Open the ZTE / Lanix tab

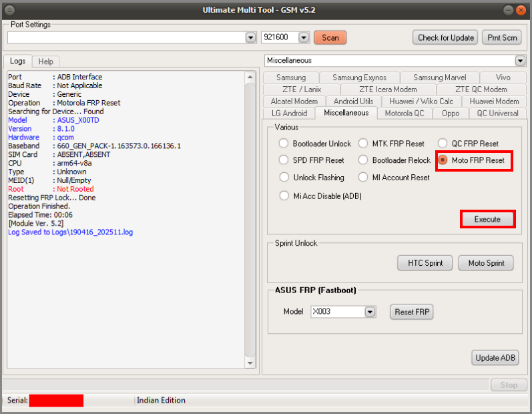coord(302,89)
